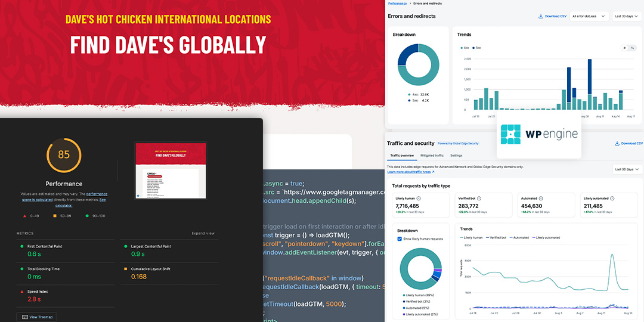
Task: Click the 85 performance score gauge
Action: click(64, 155)
